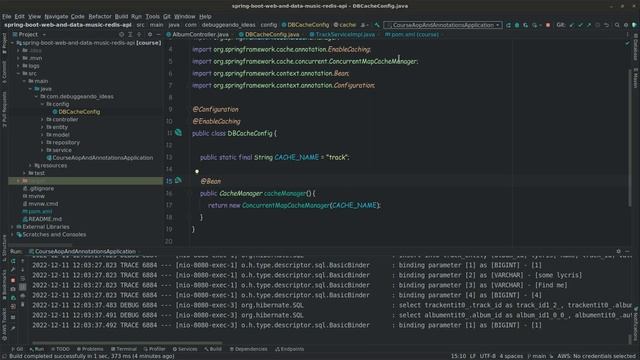Open the Endpoints tool window
The image size is (640, 360).
point(289,349)
